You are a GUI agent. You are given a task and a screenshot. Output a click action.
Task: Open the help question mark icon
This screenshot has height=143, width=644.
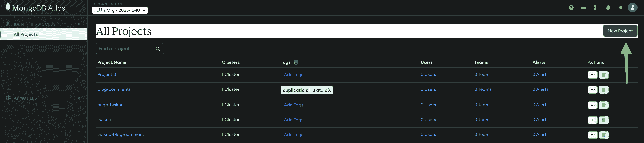pos(571,8)
